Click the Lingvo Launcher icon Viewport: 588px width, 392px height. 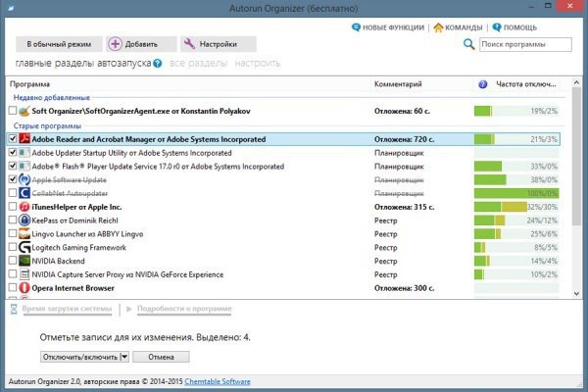[x=24, y=233]
